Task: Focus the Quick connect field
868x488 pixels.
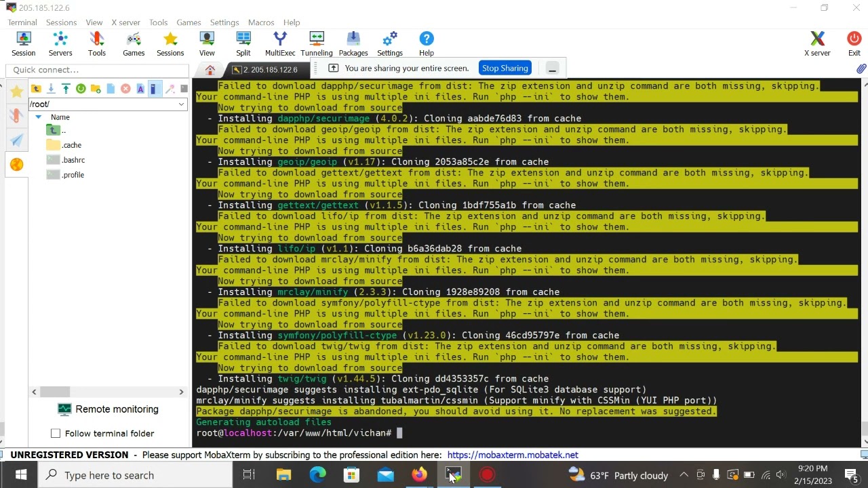Action: pyautogui.click(x=97, y=70)
